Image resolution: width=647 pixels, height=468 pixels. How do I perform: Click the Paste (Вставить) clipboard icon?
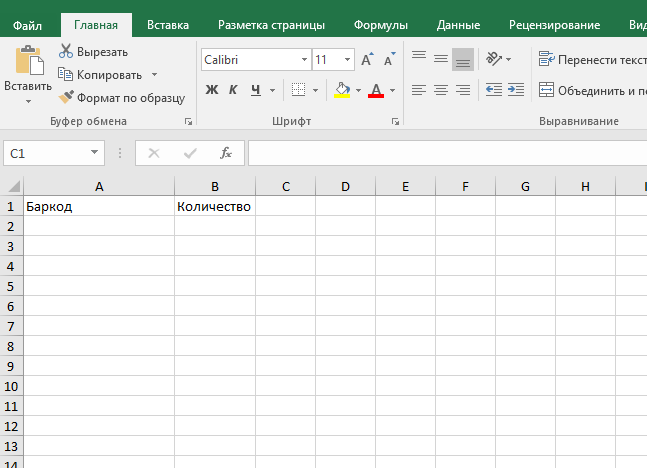[x=30, y=61]
